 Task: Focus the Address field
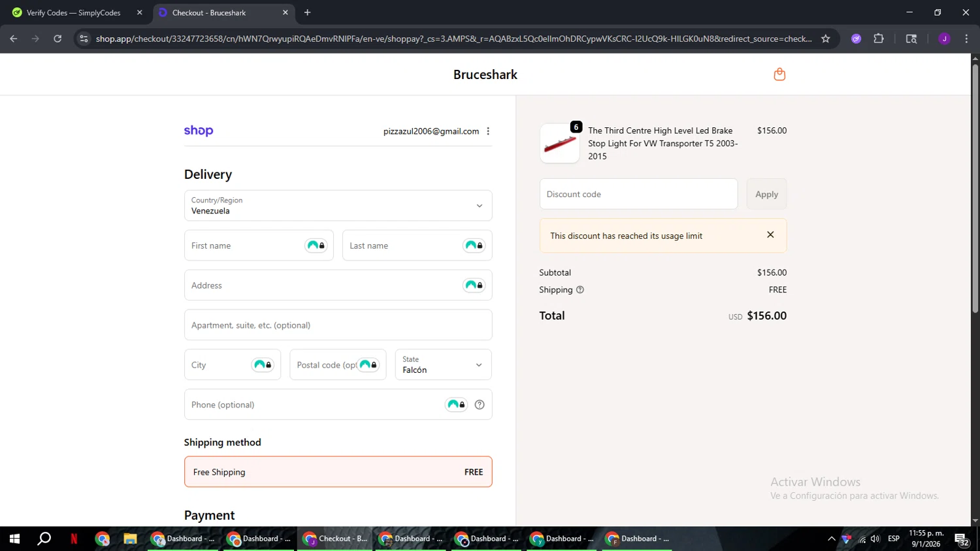click(338, 285)
